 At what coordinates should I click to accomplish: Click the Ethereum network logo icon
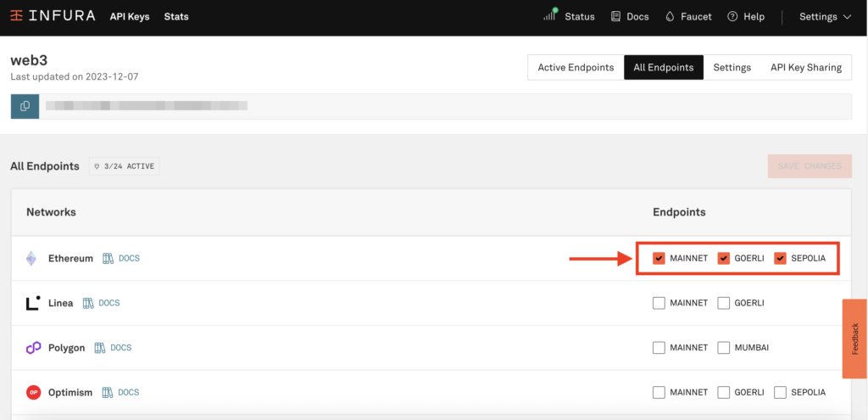pyautogui.click(x=32, y=259)
